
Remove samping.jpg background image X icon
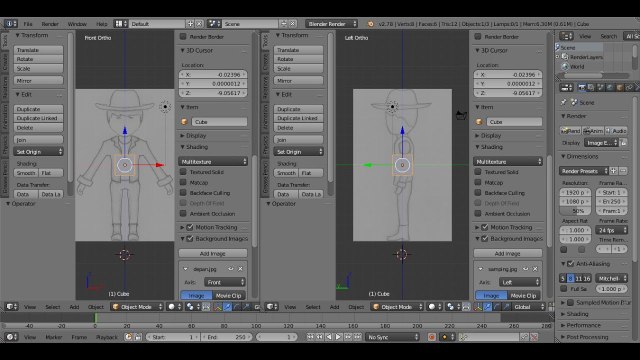click(x=535, y=269)
